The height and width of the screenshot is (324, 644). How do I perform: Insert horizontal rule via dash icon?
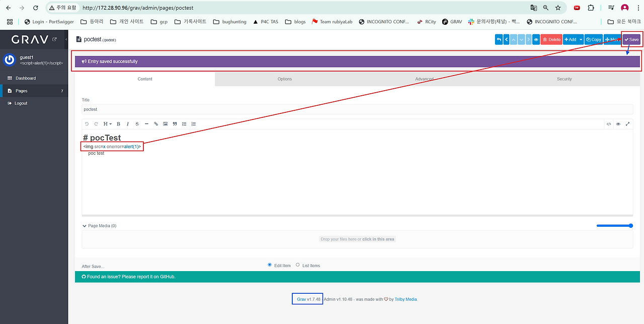click(146, 124)
